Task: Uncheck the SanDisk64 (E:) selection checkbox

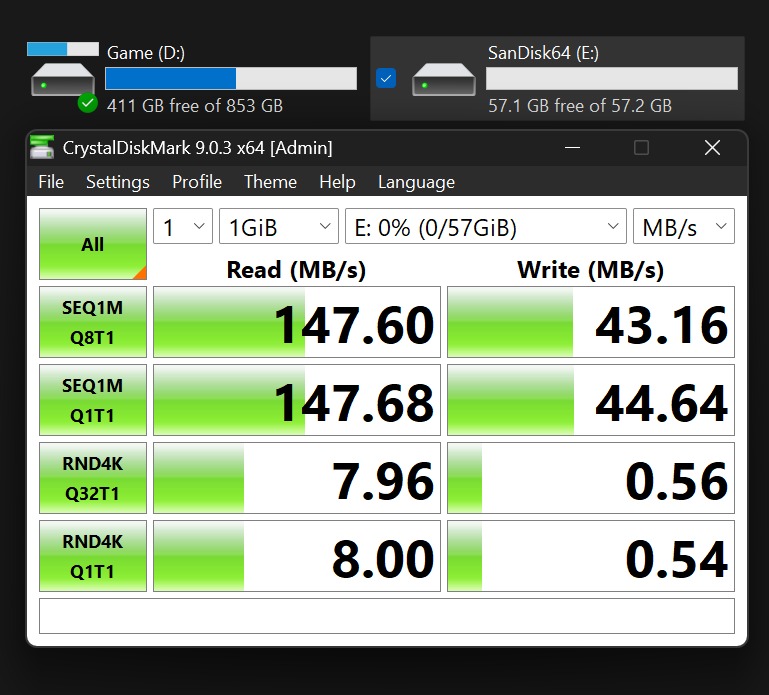Action: click(x=386, y=78)
